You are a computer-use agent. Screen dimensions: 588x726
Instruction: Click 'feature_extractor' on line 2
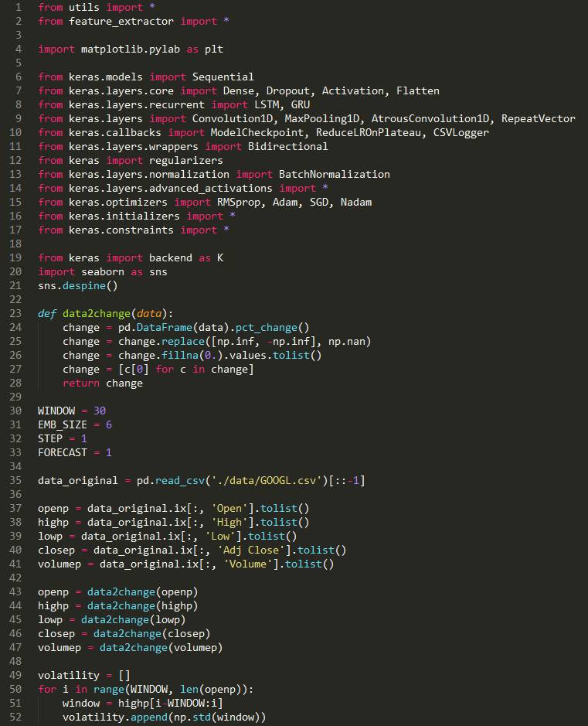click(x=121, y=22)
